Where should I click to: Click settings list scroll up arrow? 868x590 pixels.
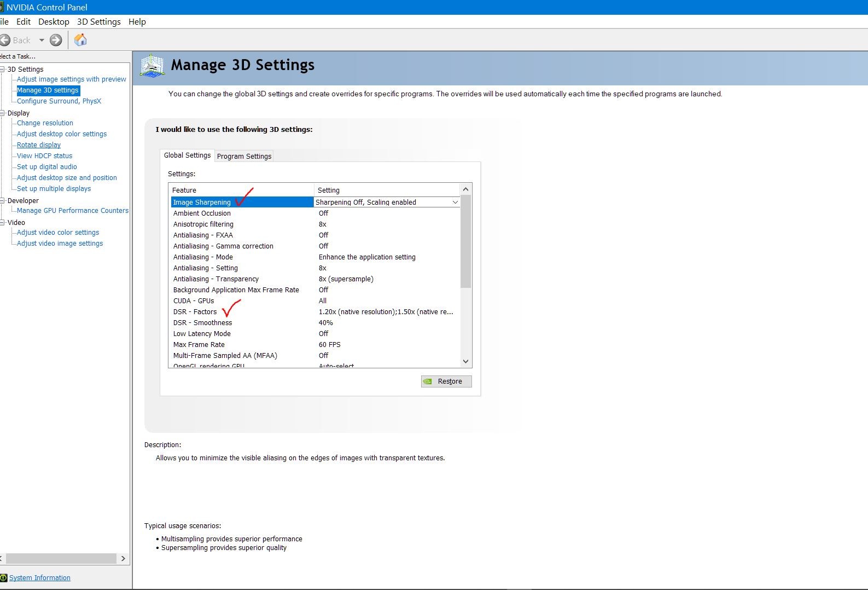click(466, 189)
